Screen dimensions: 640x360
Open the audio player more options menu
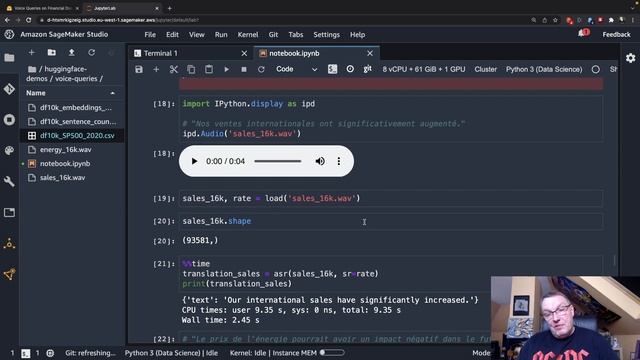338,161
